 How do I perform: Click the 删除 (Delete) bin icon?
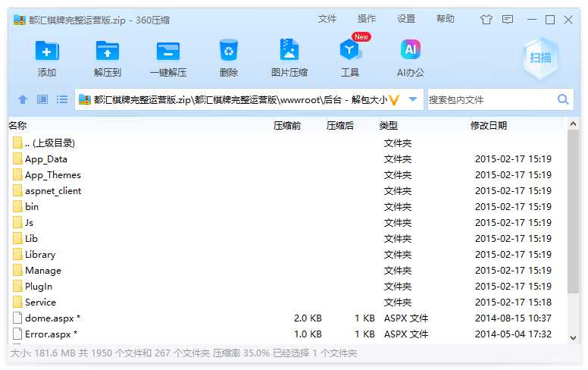(x=229, y=50)
